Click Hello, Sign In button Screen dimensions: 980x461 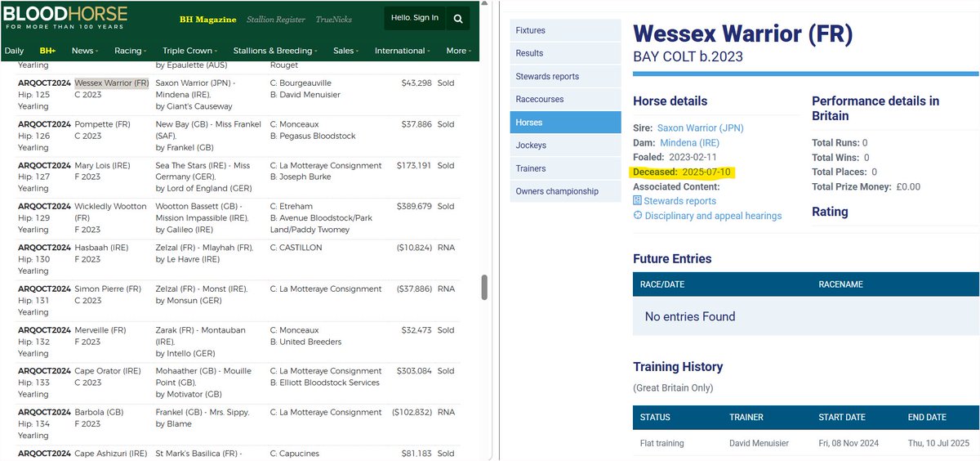[415, 18]
